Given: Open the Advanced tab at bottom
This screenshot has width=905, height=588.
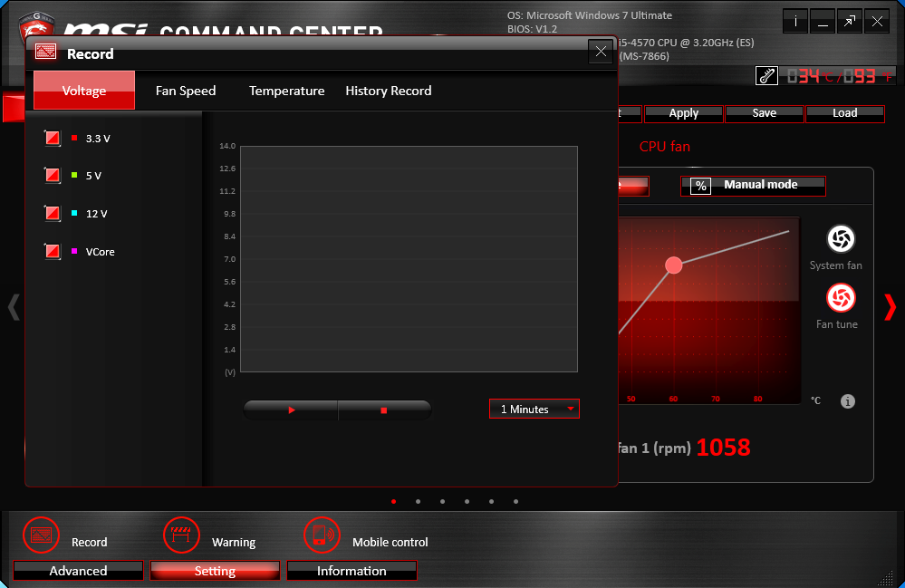Looking at the screenshot, I should point(78,571).
